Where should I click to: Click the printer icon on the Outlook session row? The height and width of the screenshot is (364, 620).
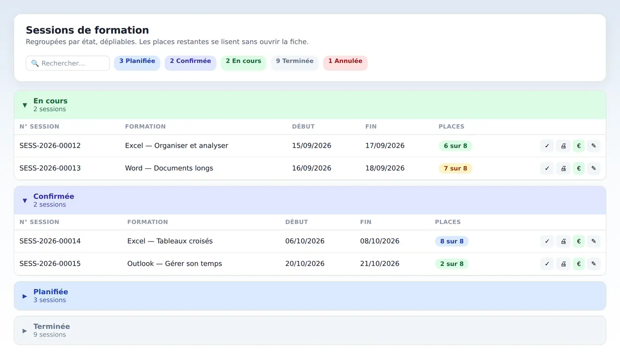click(x=563, y=264)
